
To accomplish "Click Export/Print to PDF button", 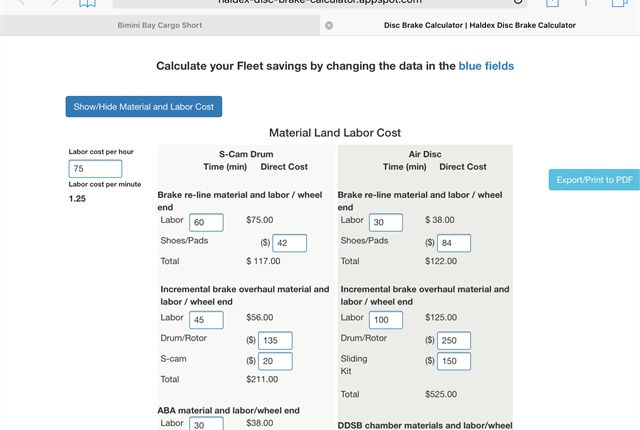I will click(594, 180).
